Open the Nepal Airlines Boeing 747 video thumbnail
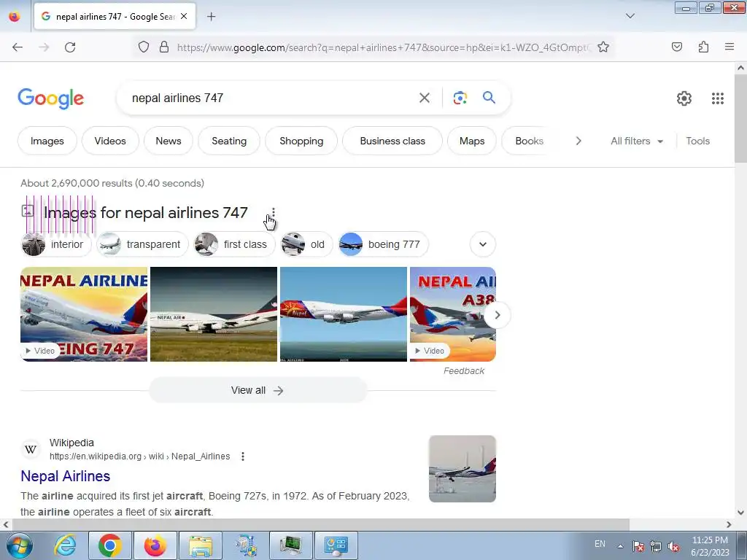This screenshot has width=747, height=560. pos(84,314)
